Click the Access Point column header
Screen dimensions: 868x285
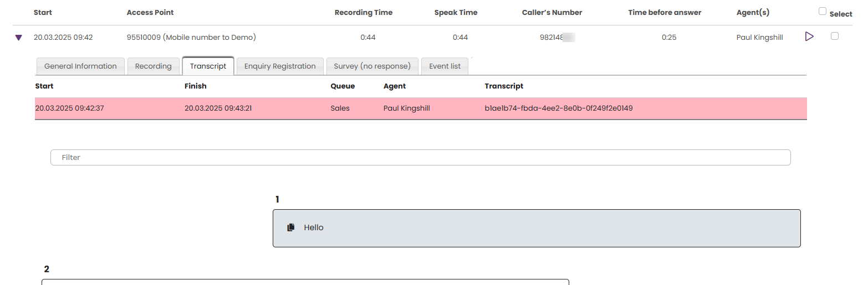[150, 12]
